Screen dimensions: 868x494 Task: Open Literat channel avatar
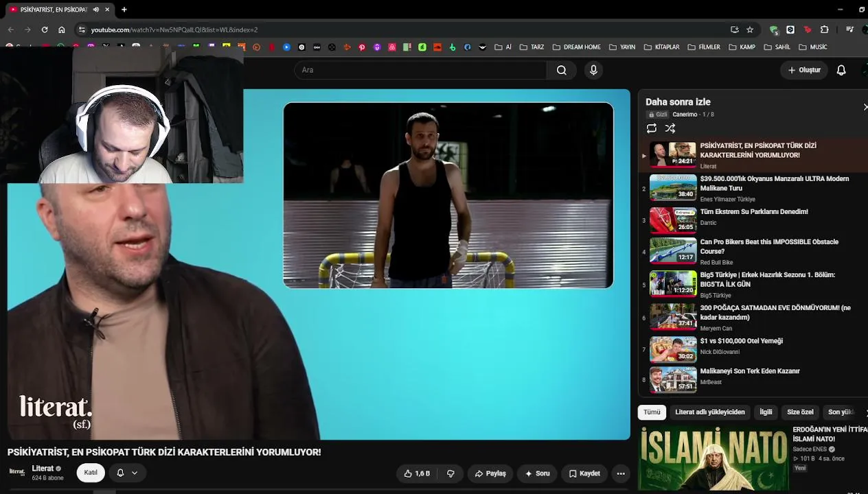17,473
